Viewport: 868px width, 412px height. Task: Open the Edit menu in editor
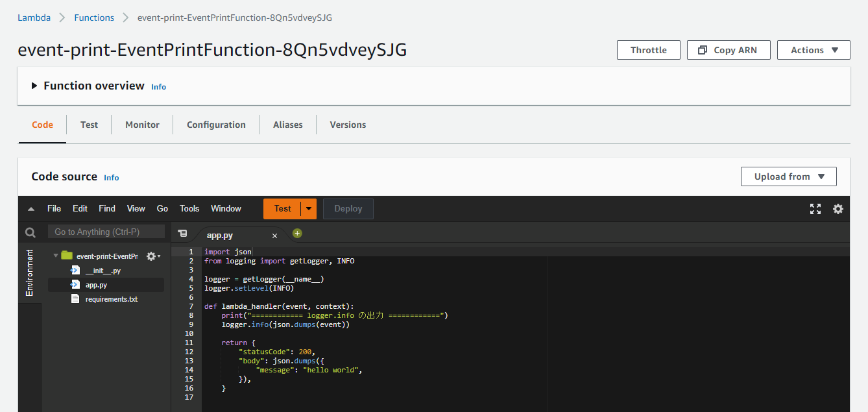click(x=80, y=208)
